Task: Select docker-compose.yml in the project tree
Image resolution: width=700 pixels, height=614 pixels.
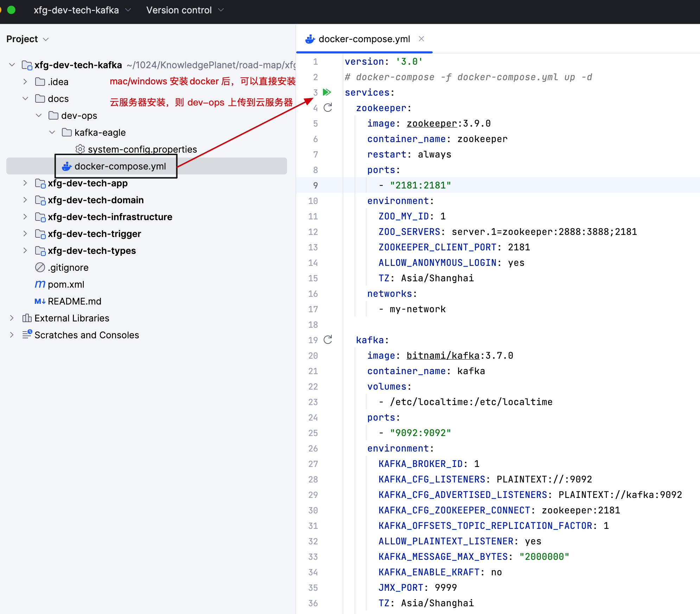Action: click(120, 166)
